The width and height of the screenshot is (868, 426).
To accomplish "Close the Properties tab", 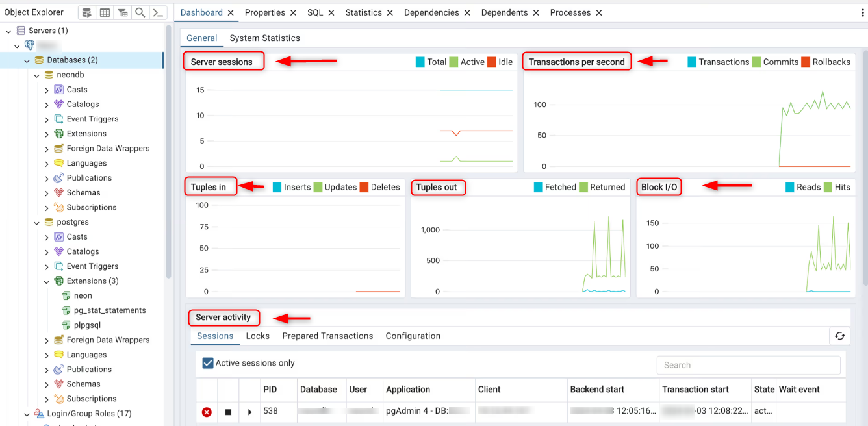I will 293,13.
